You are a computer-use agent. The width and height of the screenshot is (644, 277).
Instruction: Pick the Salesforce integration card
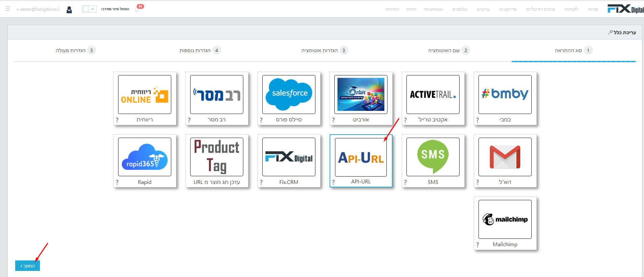(x=289, y=98)
